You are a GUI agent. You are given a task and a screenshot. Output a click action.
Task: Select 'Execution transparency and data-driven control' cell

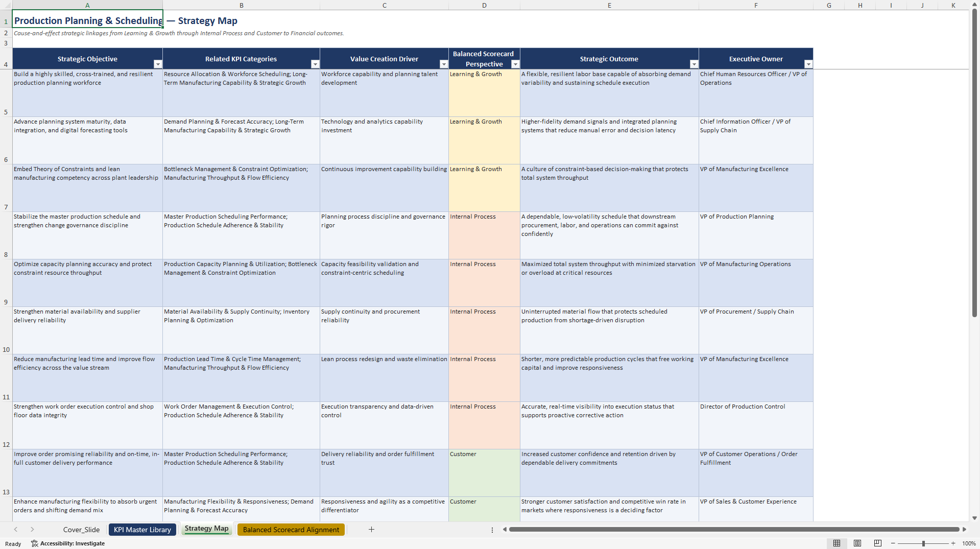pyautogui.click(x=385, y=425)
